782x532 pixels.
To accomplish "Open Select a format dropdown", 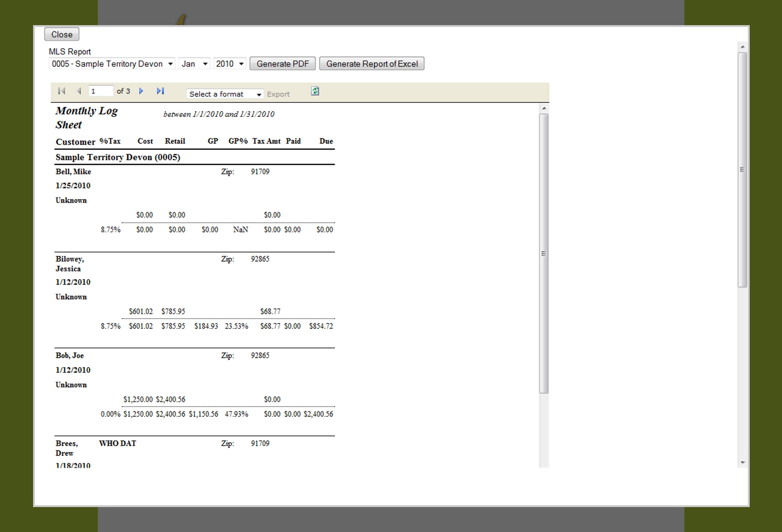I will pos(225,94).
